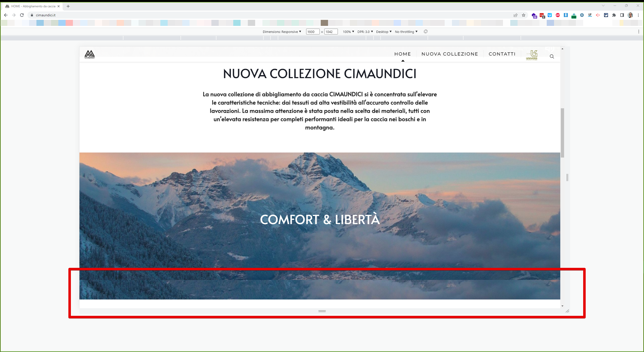Image resolution: width=644 pixels, height=352 pixels.
Task: Open the LanguageTool LT extension
Action: pyautogui.click(x=590, y=15)
